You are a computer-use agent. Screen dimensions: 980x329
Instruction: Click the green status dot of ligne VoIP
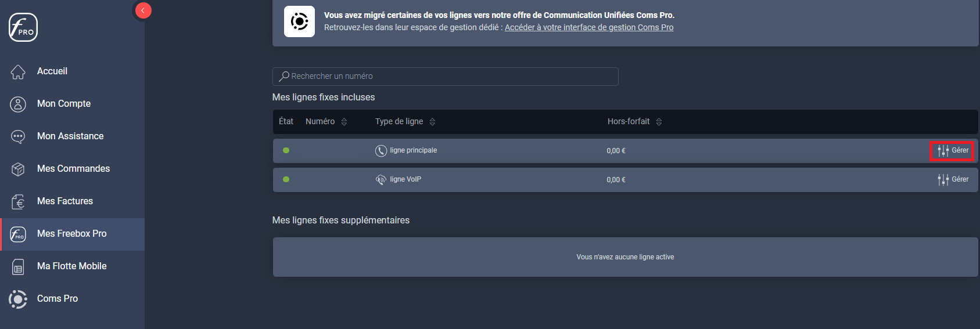[x=286, y=179]
